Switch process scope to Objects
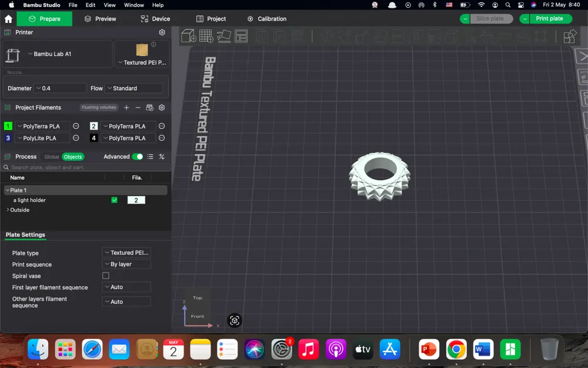 pos(73,157)
